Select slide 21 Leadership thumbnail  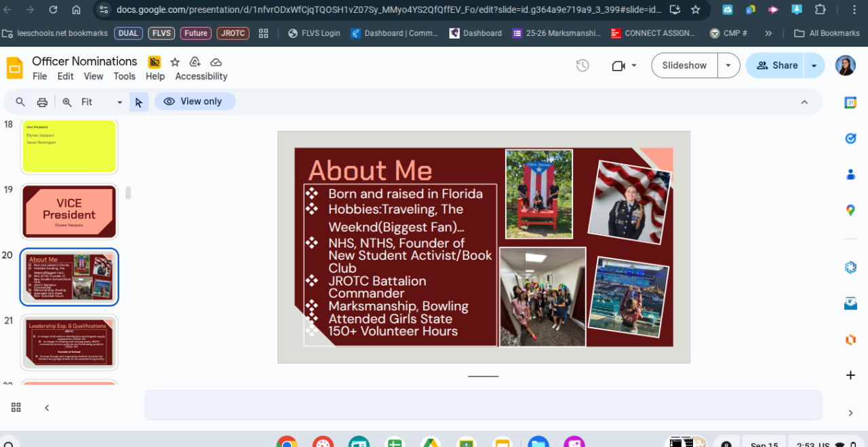tap(68, 342)
